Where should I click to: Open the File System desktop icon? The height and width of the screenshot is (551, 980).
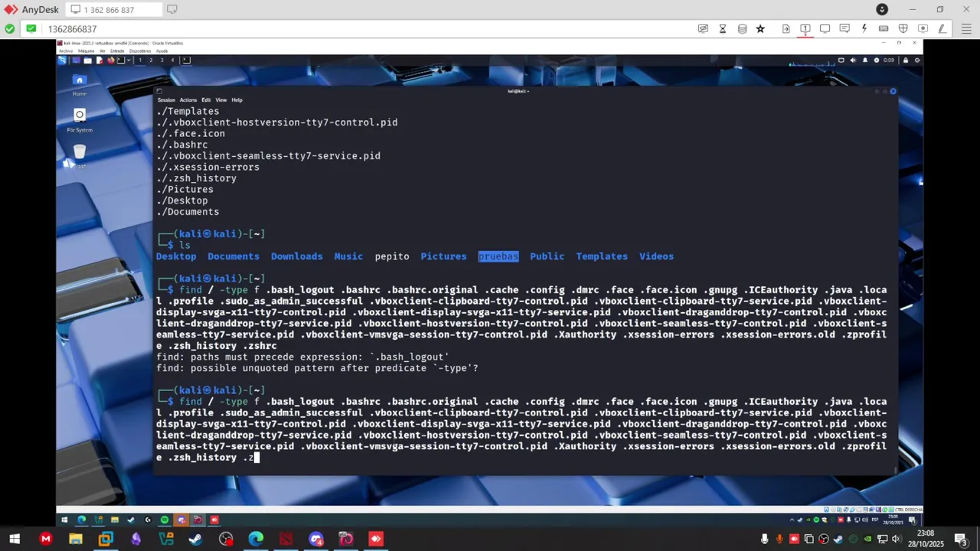79,120
